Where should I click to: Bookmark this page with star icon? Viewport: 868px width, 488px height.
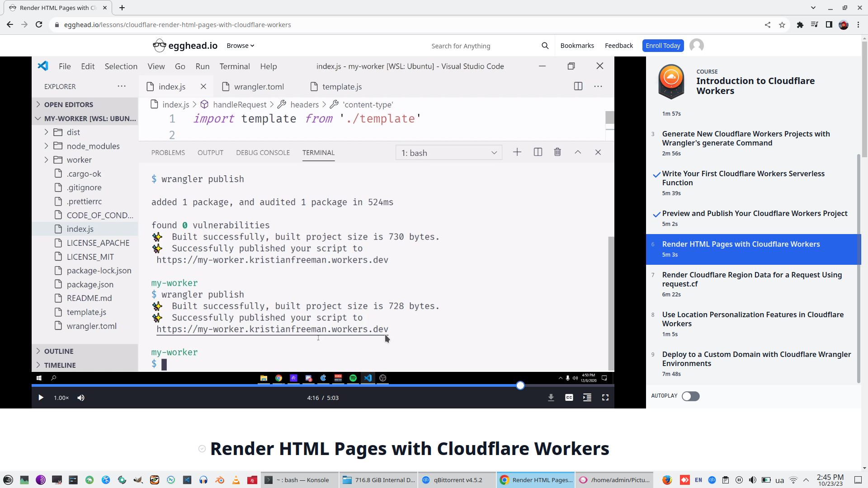tap(782, 25)
